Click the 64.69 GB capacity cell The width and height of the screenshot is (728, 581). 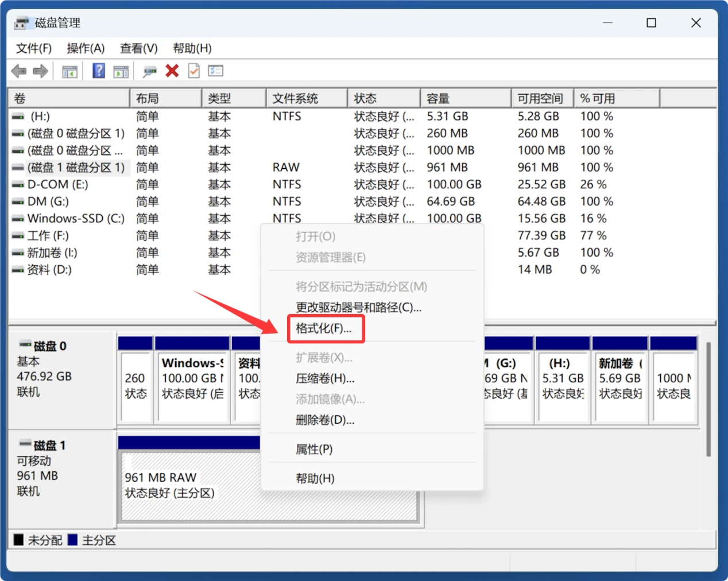click(x=451, y=202)
